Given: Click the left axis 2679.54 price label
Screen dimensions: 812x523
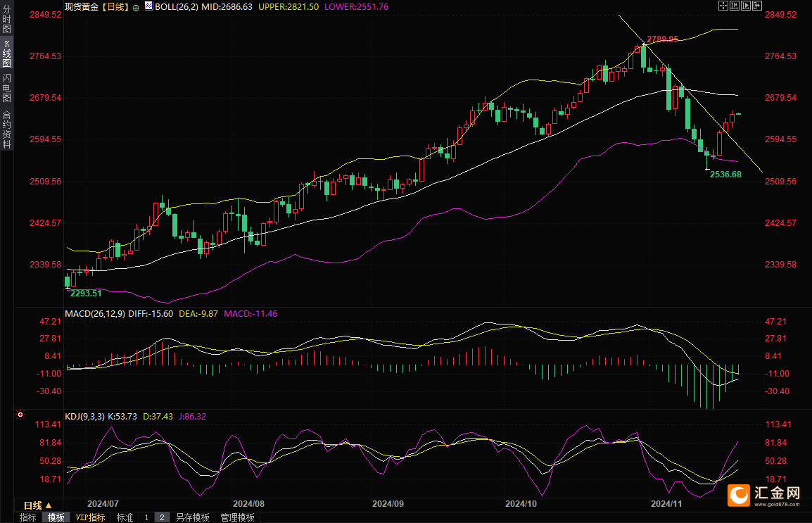Looking at the screenshot, I should tap(46, 98).
